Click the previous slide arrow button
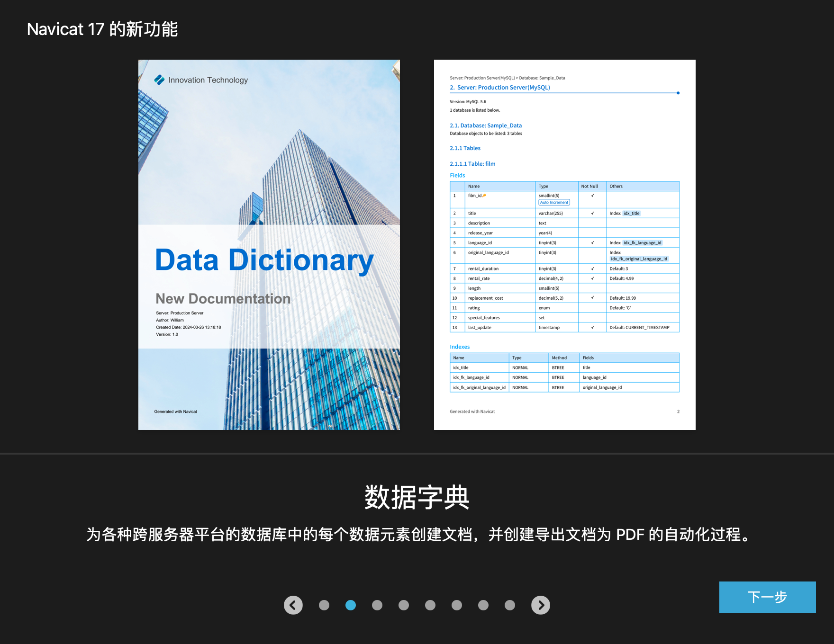The width and height of the screenshot is (834, 644). click(x=293, y=605)
